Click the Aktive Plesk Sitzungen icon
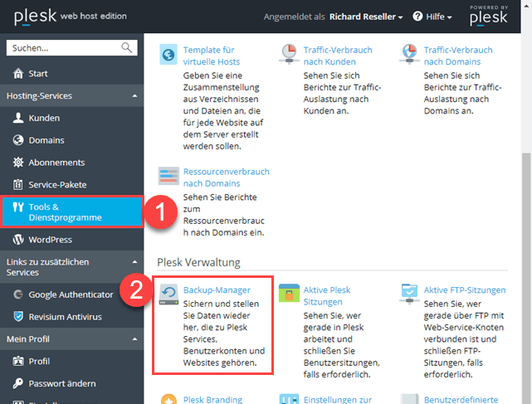532x404 pixels. 289,293
